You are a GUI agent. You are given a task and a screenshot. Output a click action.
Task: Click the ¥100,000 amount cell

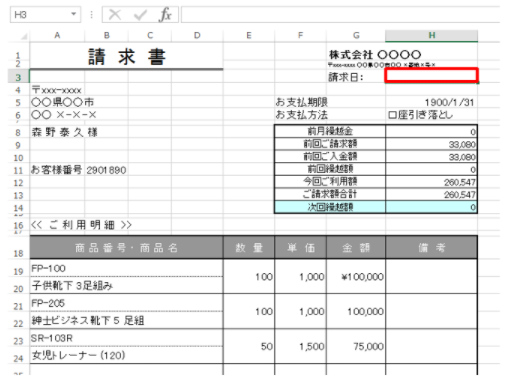[x=356, y=277]
